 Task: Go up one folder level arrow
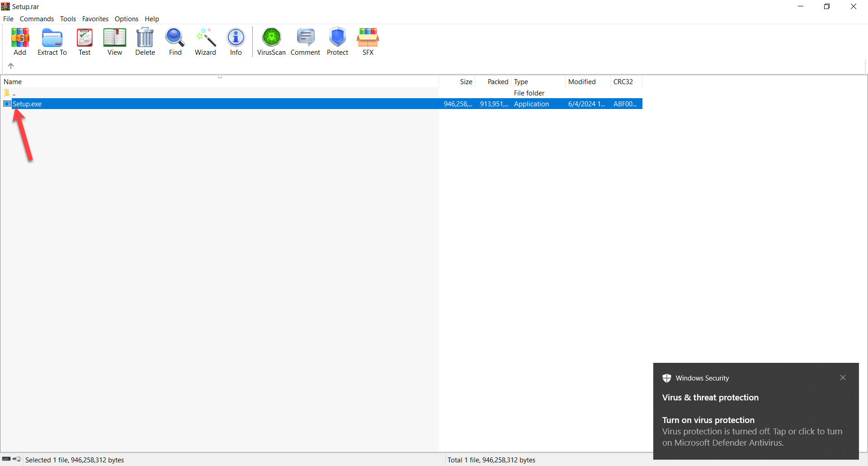pyautogui.click(x=11, y=66)
